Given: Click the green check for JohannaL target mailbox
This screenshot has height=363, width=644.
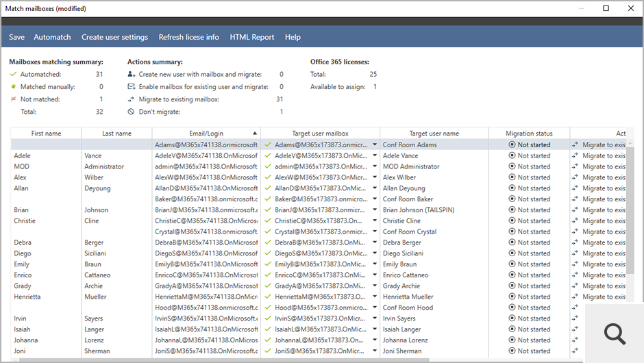Looking at the screenshot, I should (x=268, y=340).
